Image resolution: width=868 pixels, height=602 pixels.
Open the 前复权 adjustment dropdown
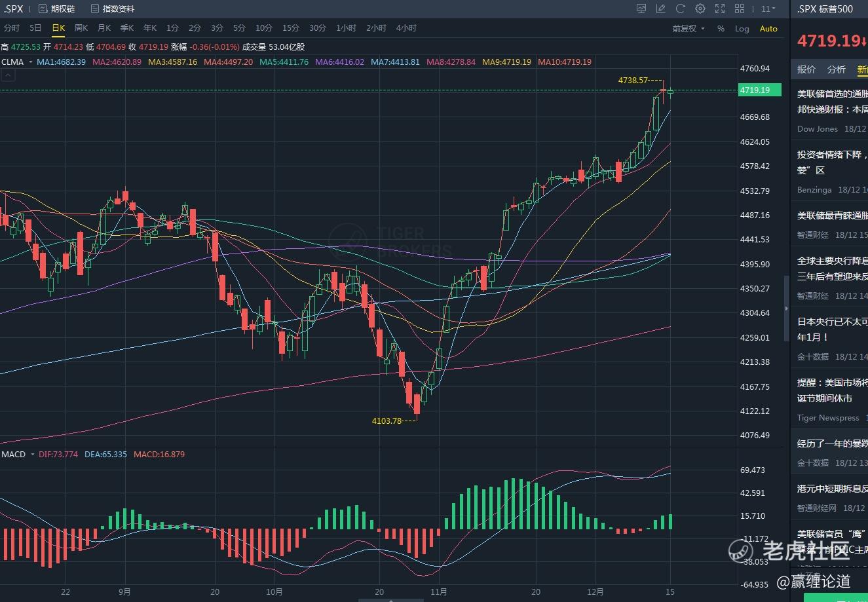point(689,29)
